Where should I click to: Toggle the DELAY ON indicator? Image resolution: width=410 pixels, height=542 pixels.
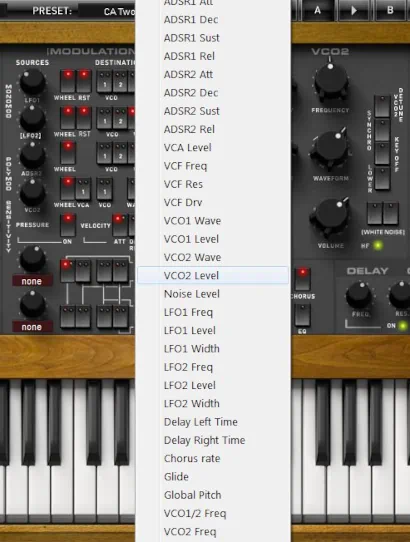pos(402,326)
